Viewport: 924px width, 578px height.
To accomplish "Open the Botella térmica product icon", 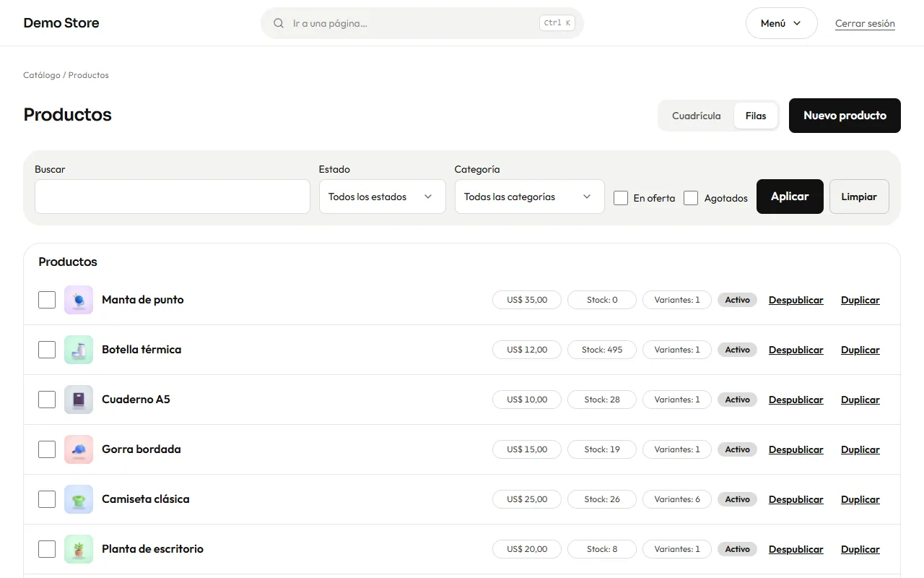I will pyautogui.click(x=79, y=350).
